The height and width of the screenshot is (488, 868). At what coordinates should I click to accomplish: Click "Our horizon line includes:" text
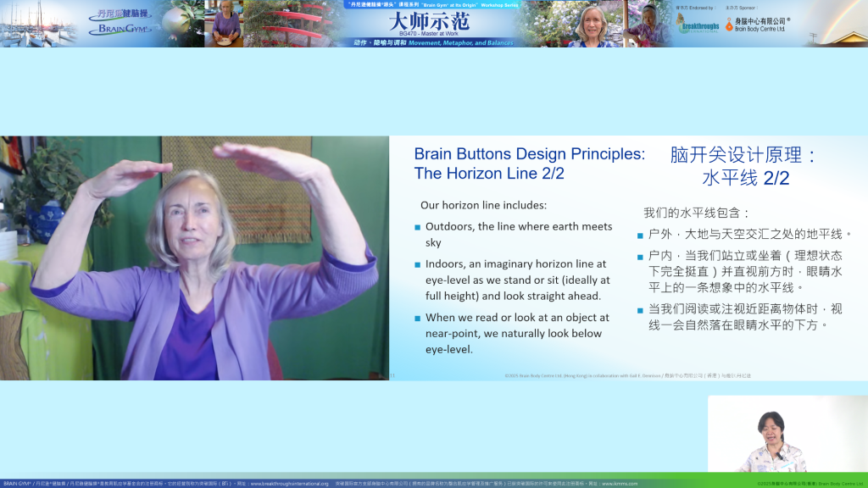[x=483, y=205]
